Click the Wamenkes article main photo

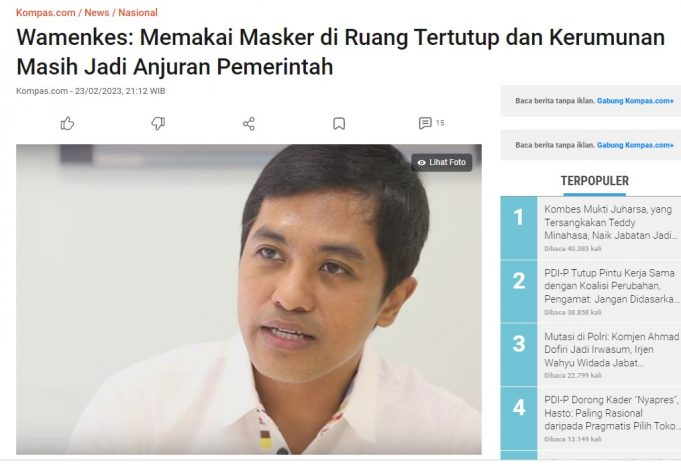click(249, 299)
